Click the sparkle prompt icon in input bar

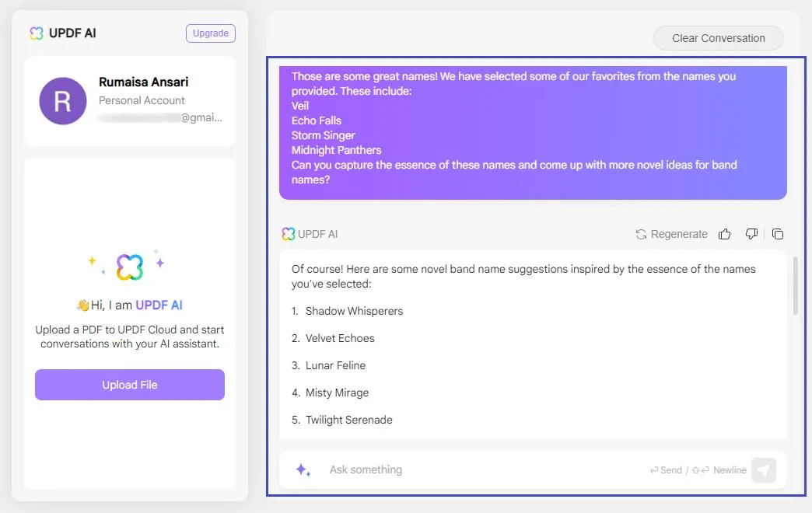[x=303, y=470]
